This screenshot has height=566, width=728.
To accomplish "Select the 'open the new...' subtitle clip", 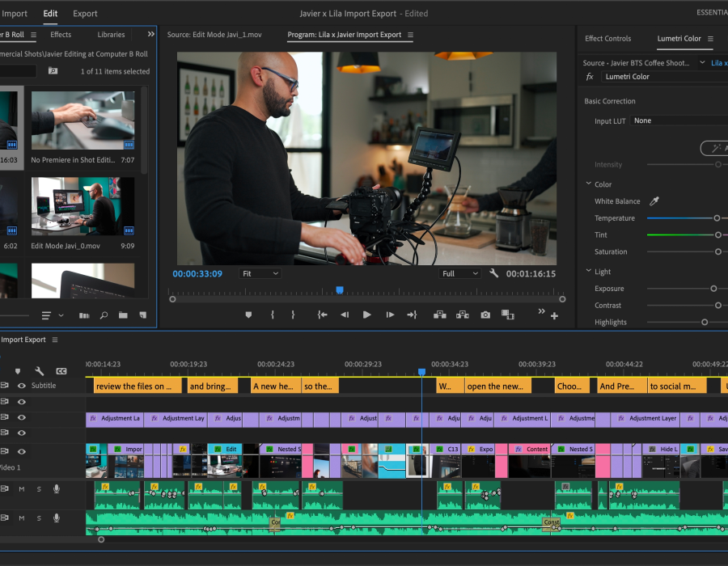I will tap(498, 386).
